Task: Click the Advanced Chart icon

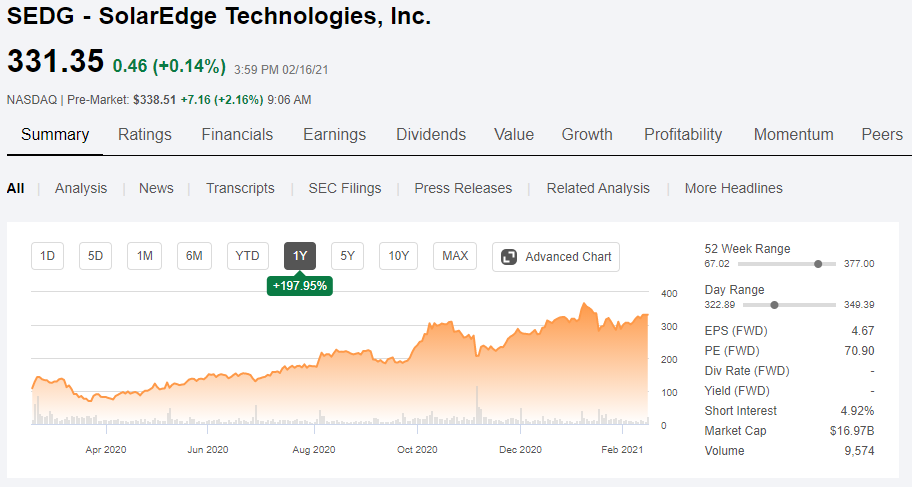Action: (509, 257)
